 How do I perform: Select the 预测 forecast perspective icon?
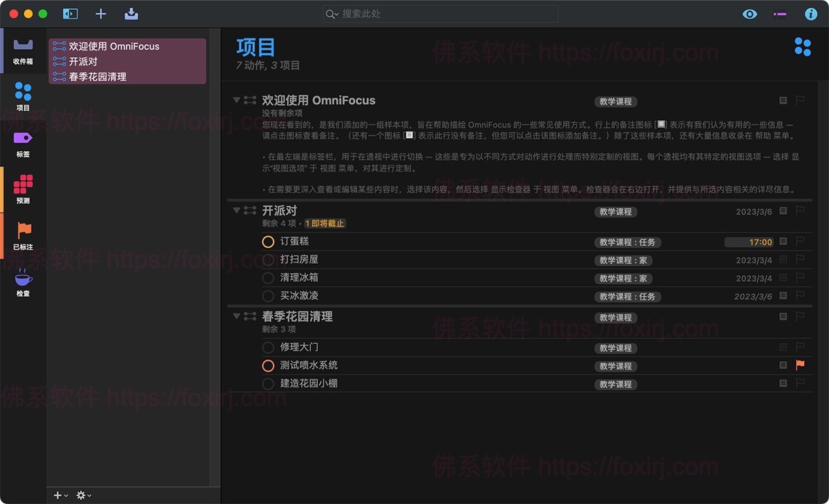pos(23,185)
